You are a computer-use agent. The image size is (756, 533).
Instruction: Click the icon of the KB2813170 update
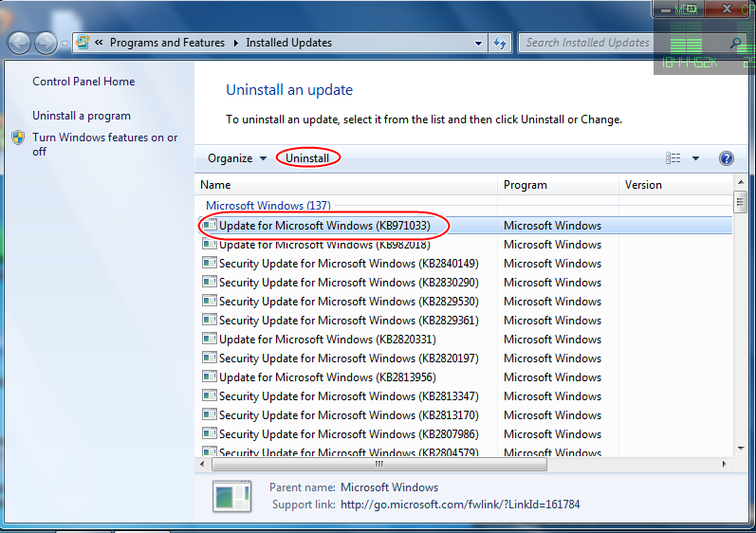pos(210,414)
